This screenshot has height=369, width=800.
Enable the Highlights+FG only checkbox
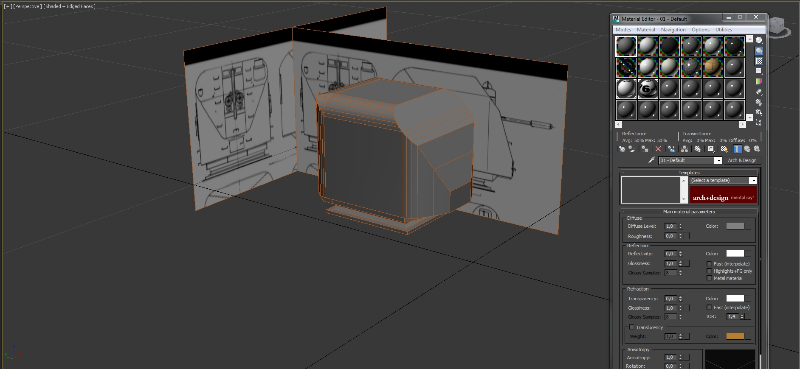[709, 271]
